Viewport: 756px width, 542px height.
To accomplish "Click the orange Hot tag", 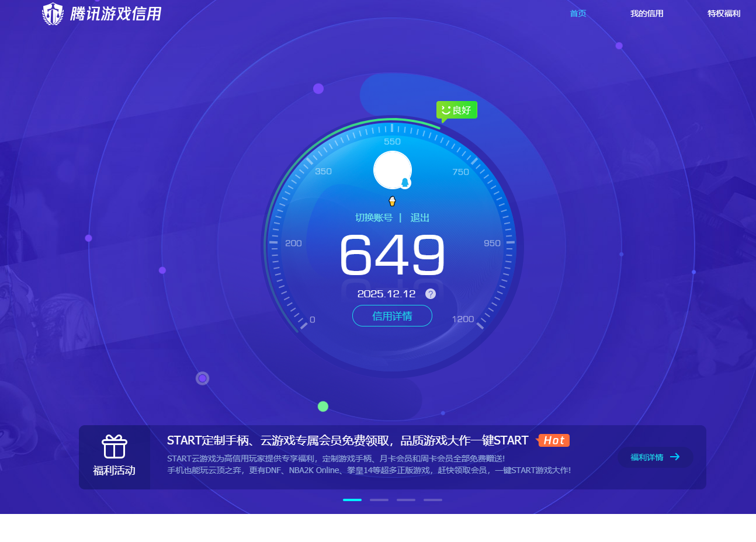I will pyautogui.click(x=554, y=440).
